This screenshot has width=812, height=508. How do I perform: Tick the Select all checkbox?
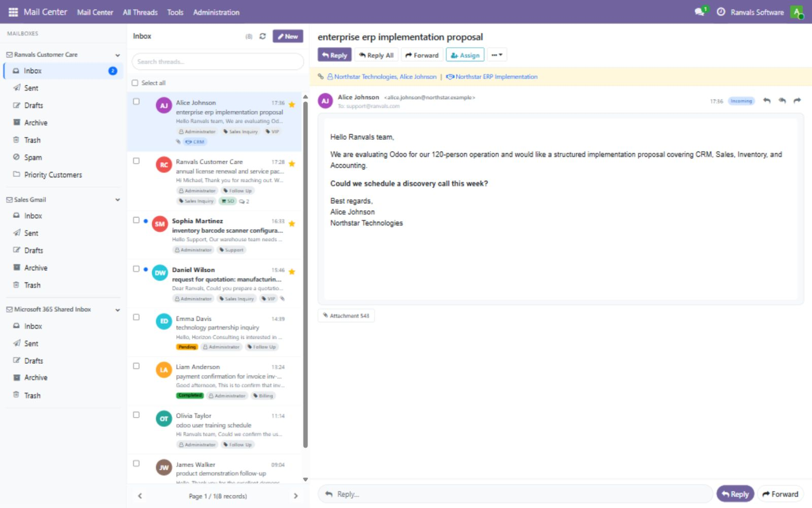coord(135,83)
